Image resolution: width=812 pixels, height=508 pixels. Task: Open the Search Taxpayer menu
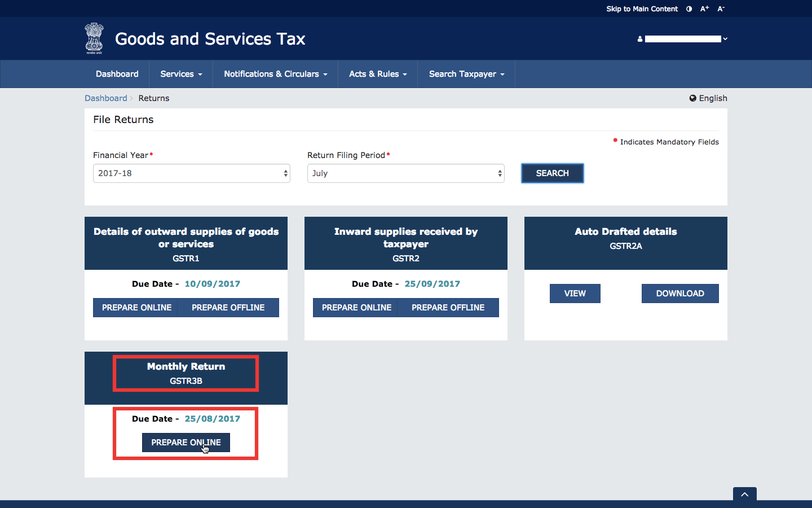tap(466, 74)
